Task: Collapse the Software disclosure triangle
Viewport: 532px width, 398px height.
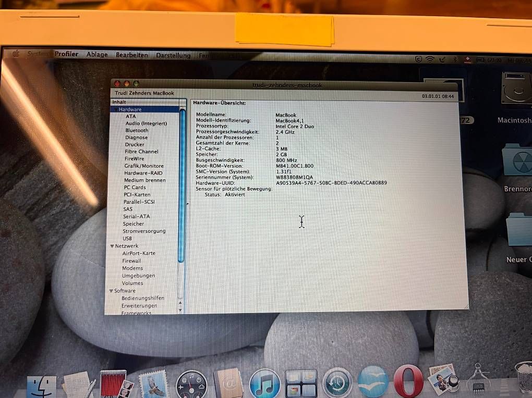Action: coord(111,291)
